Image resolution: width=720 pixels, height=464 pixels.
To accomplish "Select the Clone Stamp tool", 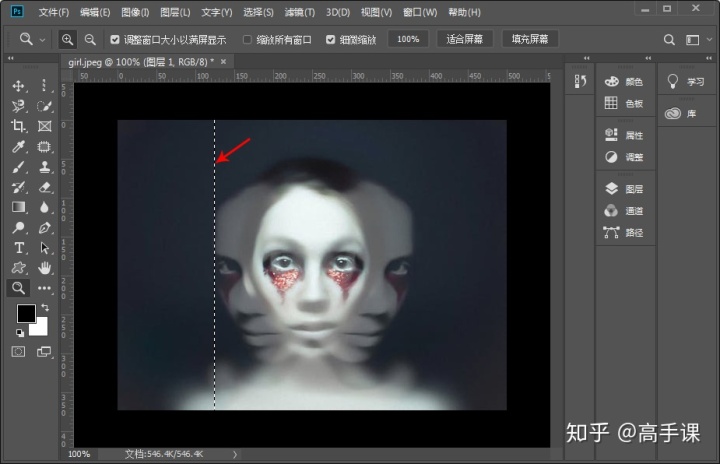I will (x=44, y=167).
